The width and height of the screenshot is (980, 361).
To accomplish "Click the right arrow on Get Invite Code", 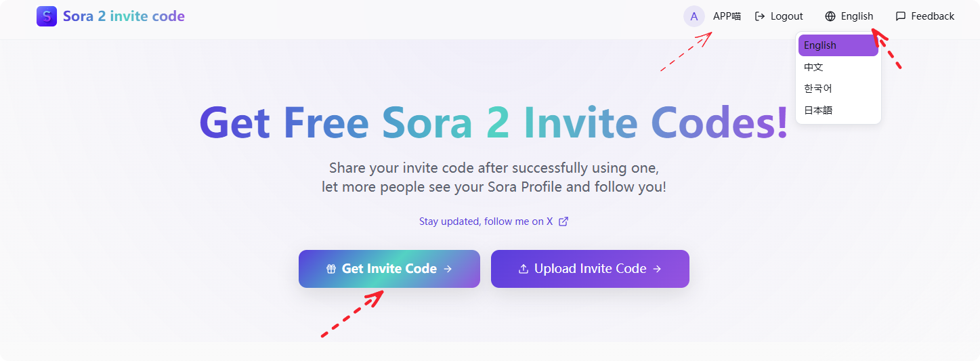I will point(448,269).
